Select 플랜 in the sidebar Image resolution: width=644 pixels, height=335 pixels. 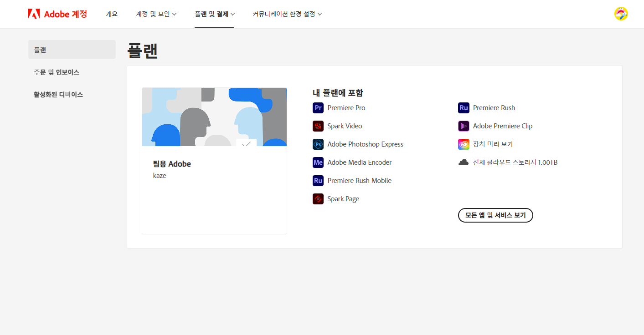pos(72,50)
